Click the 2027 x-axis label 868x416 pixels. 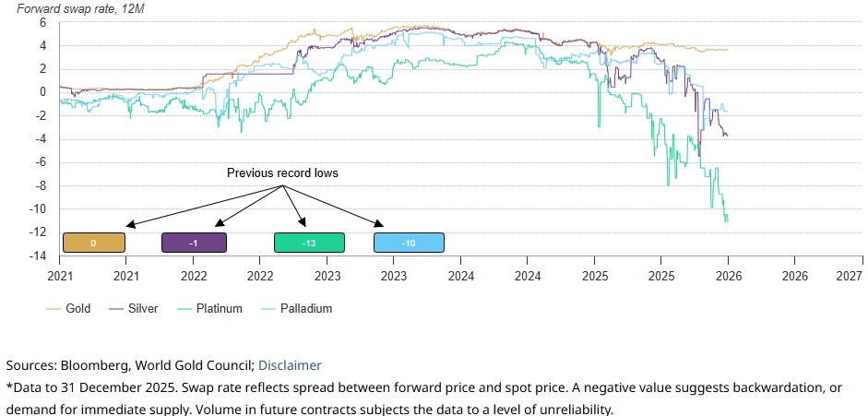click(849, 275)
